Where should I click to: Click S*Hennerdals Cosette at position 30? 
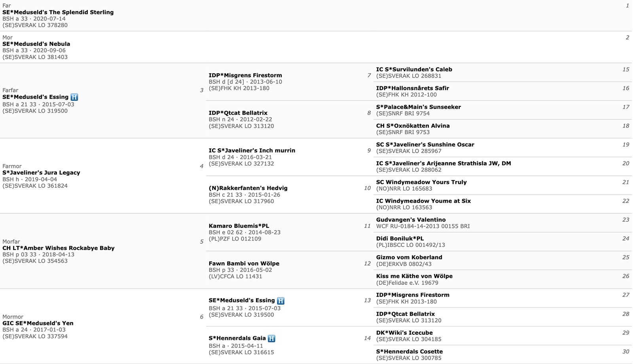409,351
